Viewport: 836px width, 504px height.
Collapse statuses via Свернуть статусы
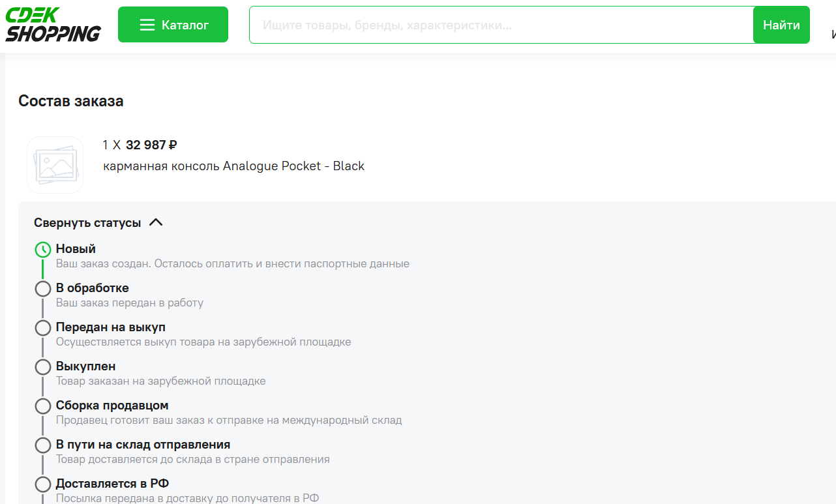click(98, 222)
